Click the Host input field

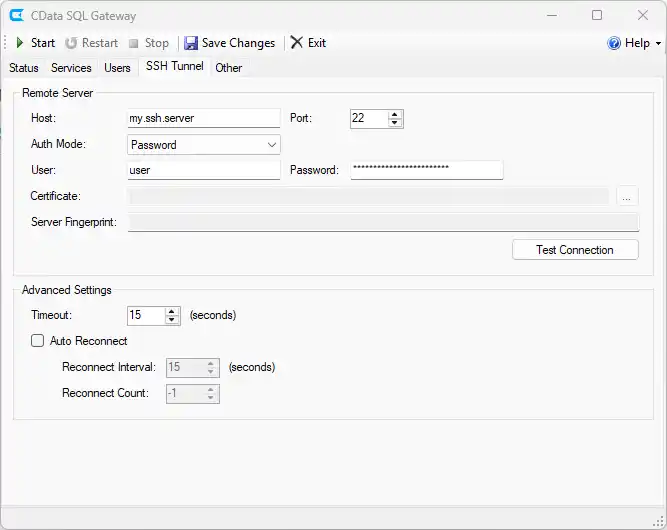pyautogui.click(x=204, y=118)
